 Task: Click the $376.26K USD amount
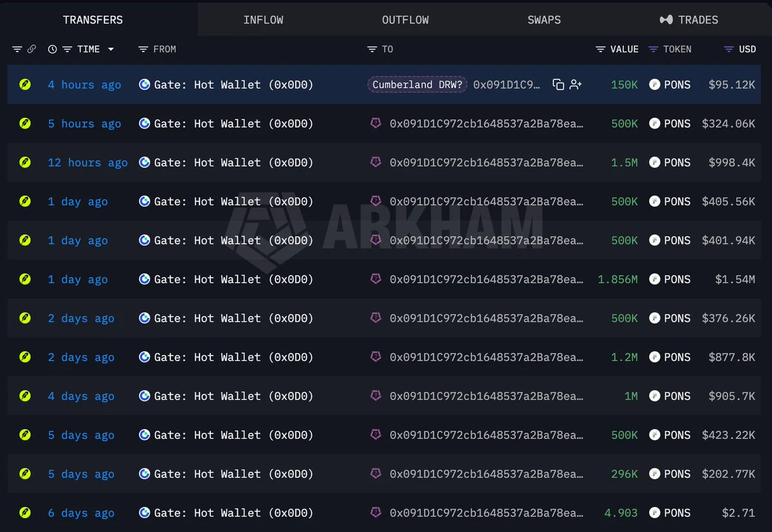[x=728, y=318]
